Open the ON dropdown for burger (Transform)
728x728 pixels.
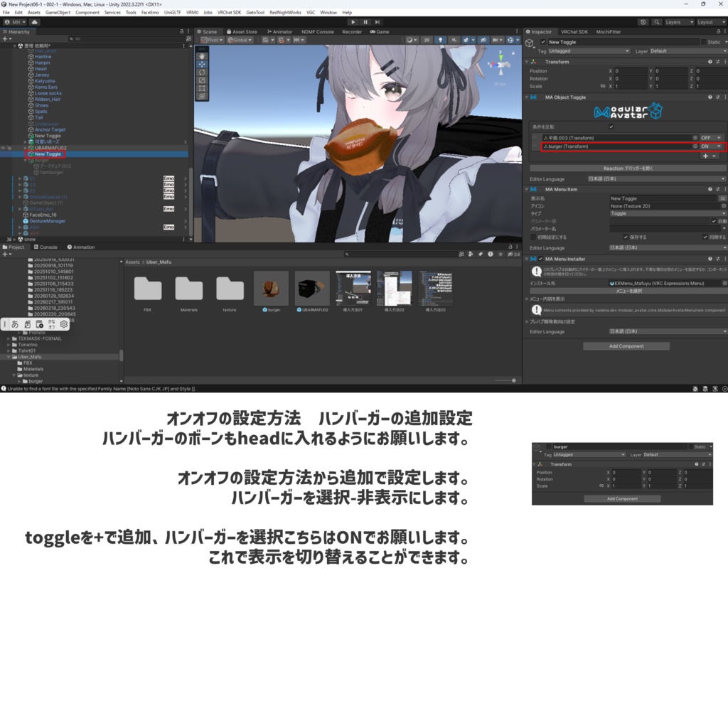click(710, 146)
